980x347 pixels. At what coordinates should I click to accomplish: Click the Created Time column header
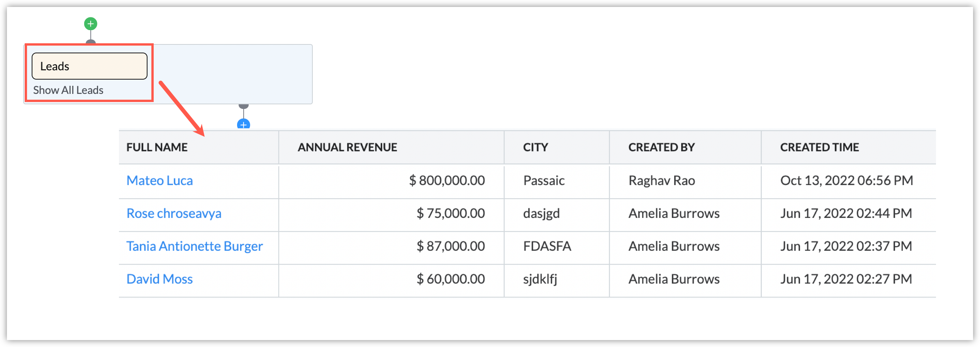[819, 147]
